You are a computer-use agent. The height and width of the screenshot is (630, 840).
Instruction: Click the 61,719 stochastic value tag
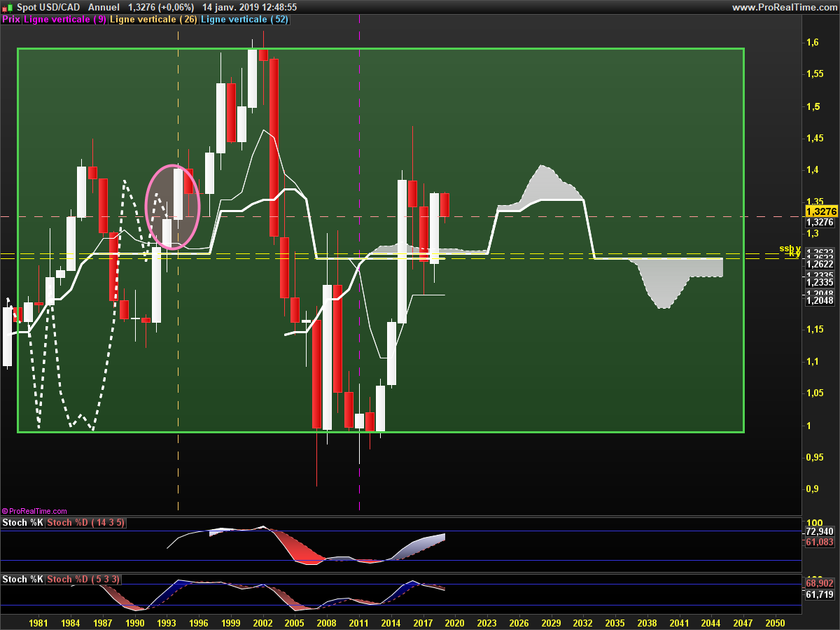point(820,595)
